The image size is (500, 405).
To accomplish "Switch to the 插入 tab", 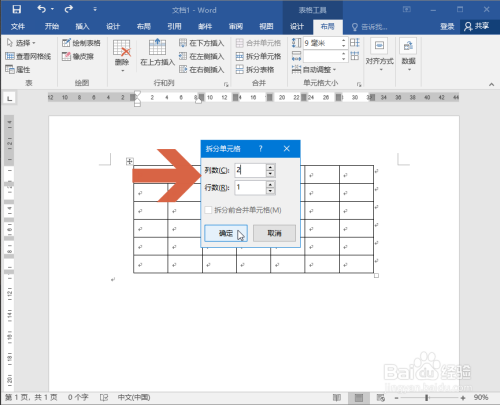I will (82, 27).
